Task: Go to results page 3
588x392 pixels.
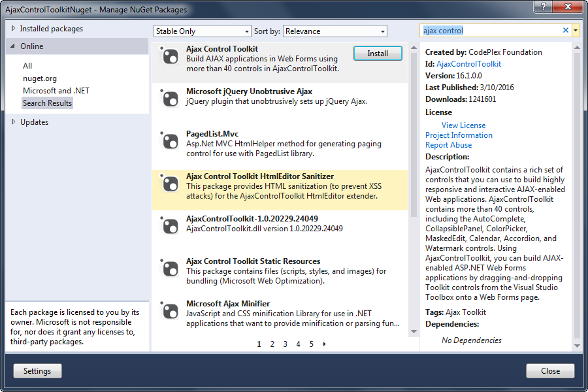Action: (x=285, y=344)
